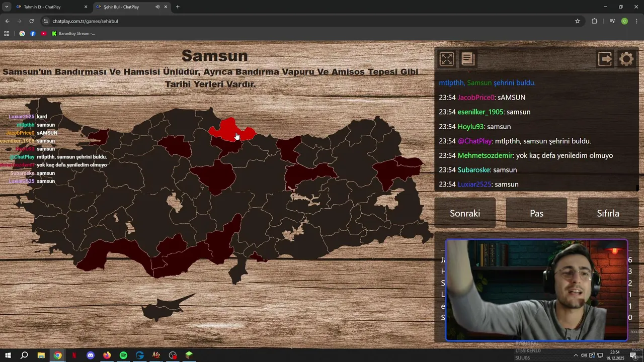Bookmark this page with the star icon
Screen dimensions: 644x362
578,21
